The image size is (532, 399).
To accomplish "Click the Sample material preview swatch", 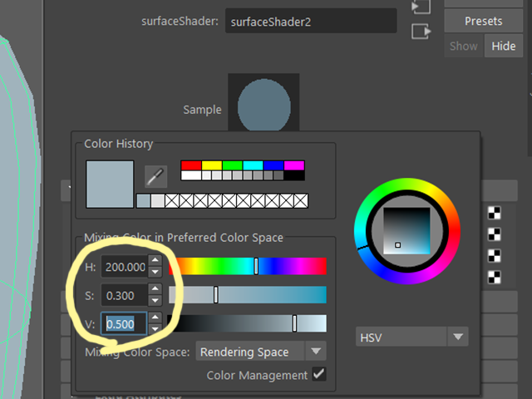I will pyautogui.click(x=264, y=102).
